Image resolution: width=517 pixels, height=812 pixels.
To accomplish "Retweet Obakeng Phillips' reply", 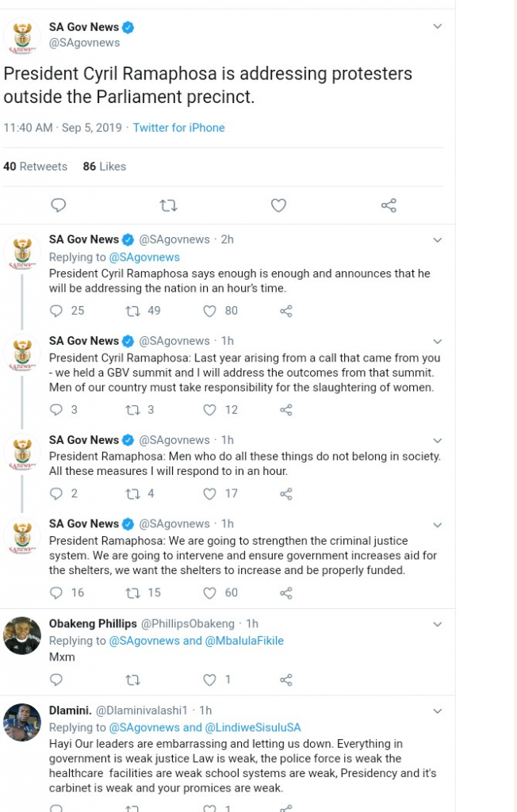I will (x=133, y=680).
